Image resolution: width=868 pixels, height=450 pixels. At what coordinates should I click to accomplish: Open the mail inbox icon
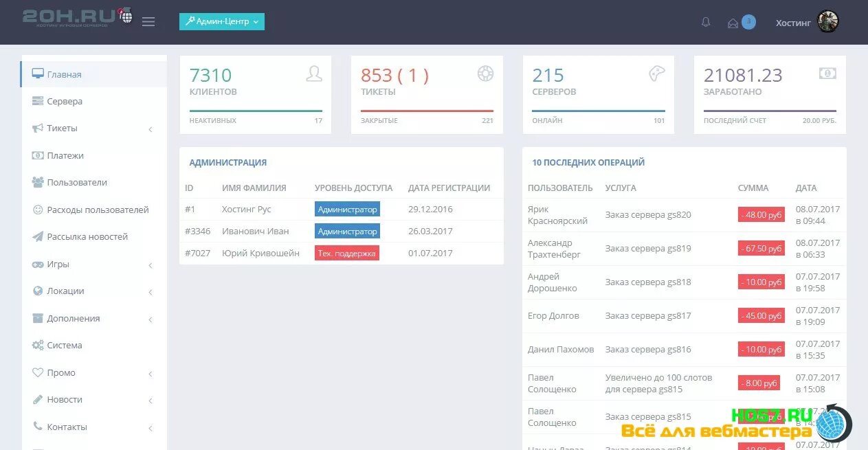point(733,23)
